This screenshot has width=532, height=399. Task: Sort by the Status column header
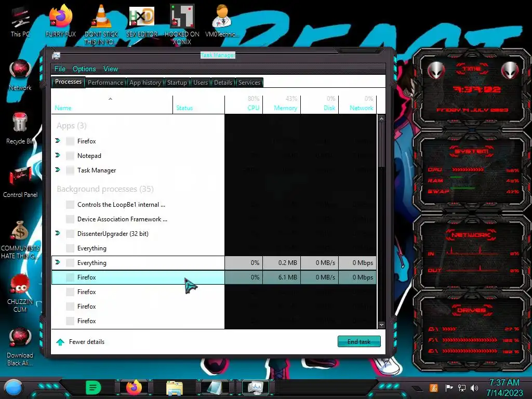pos(198,104)
